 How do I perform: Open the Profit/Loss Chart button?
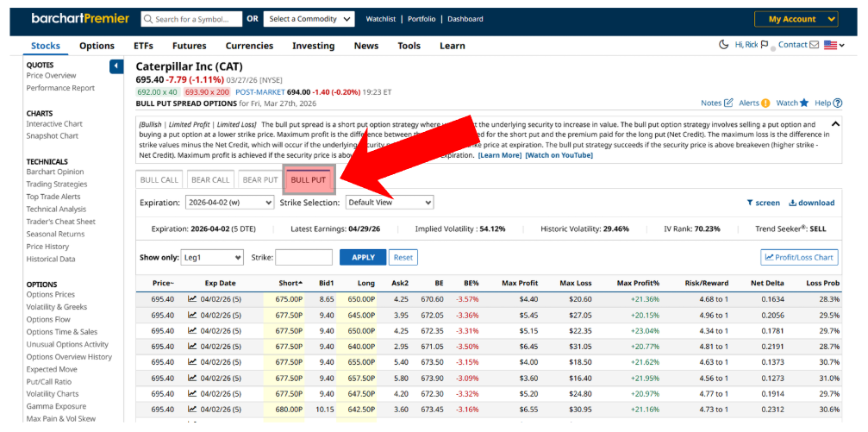(799, 257)
